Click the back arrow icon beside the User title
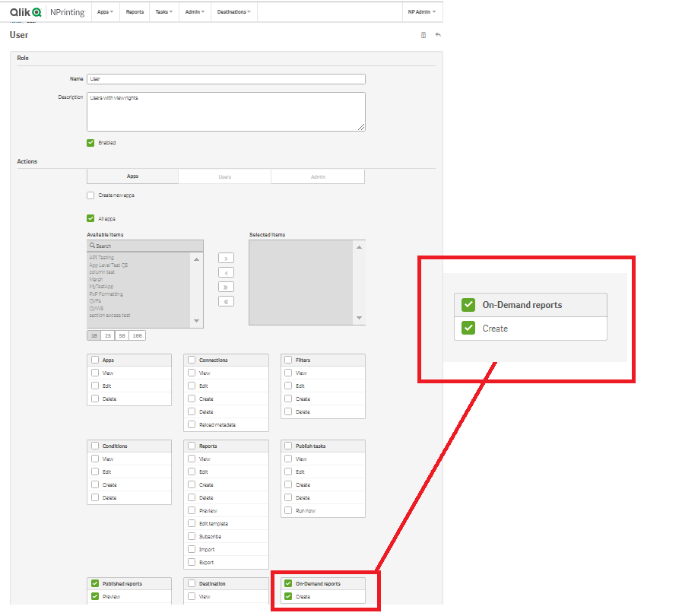The width and height of the screenshot is (682, 616). point(438,35)
